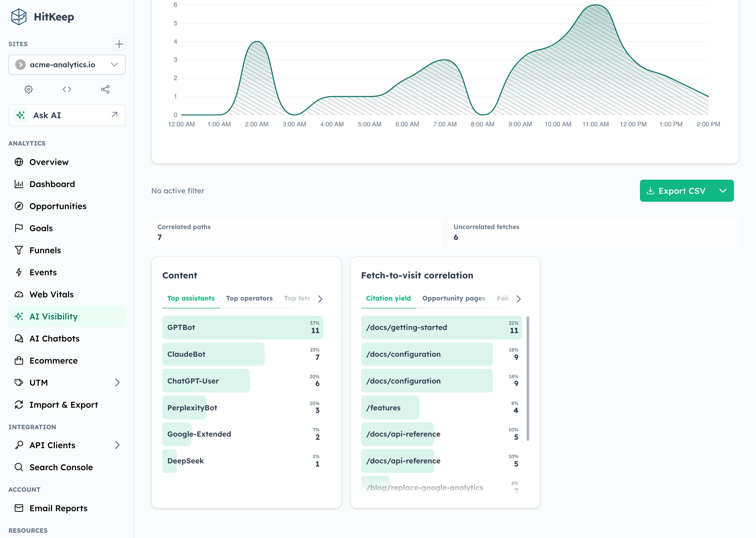Image resolution: width=756 pixels, height=538 pixels.
Task: Click the Dashboard bar chart icon
Action: point(19,184)
